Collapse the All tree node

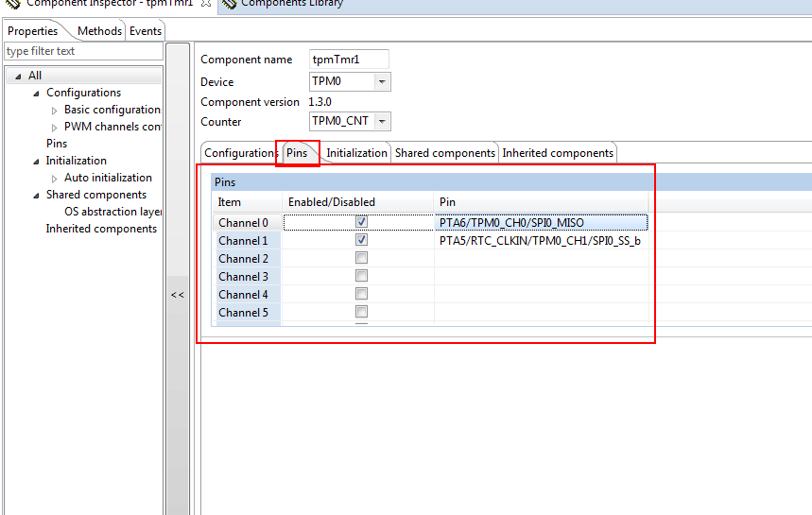click(x=18, y=77)
